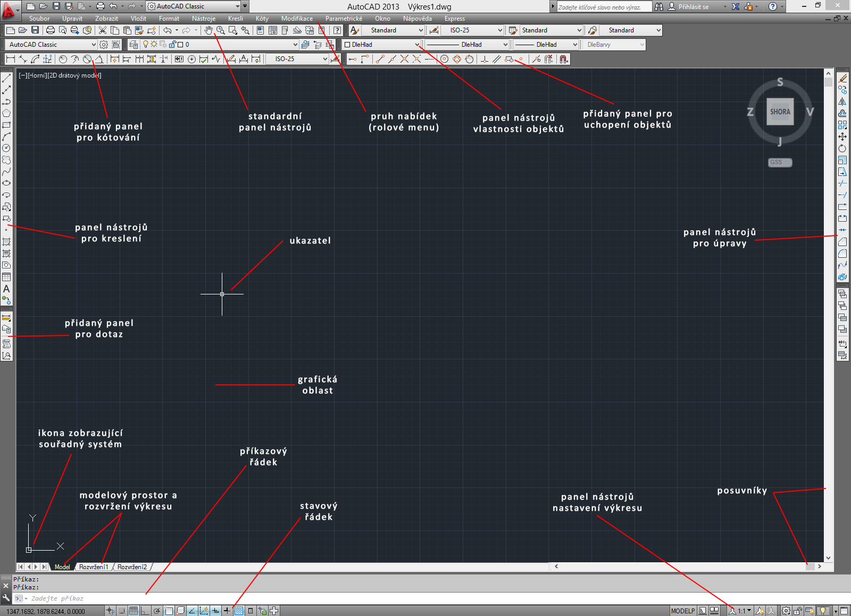Click the Undo arrow in standard toolbar
The height and width of the screenshot is (616, 851).
pyautogui.click(x=168, y=30)
